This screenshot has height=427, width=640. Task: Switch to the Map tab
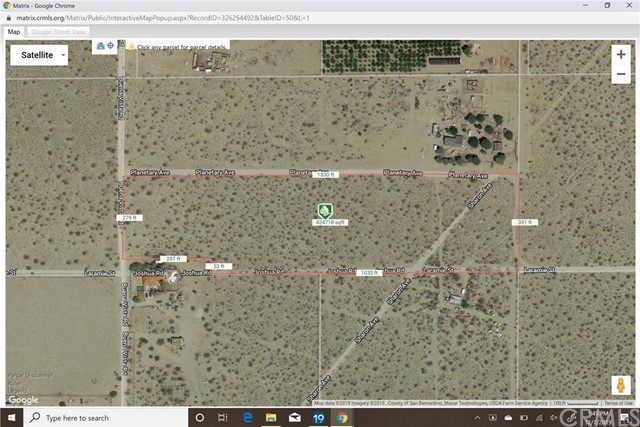[x=14, y=32]
